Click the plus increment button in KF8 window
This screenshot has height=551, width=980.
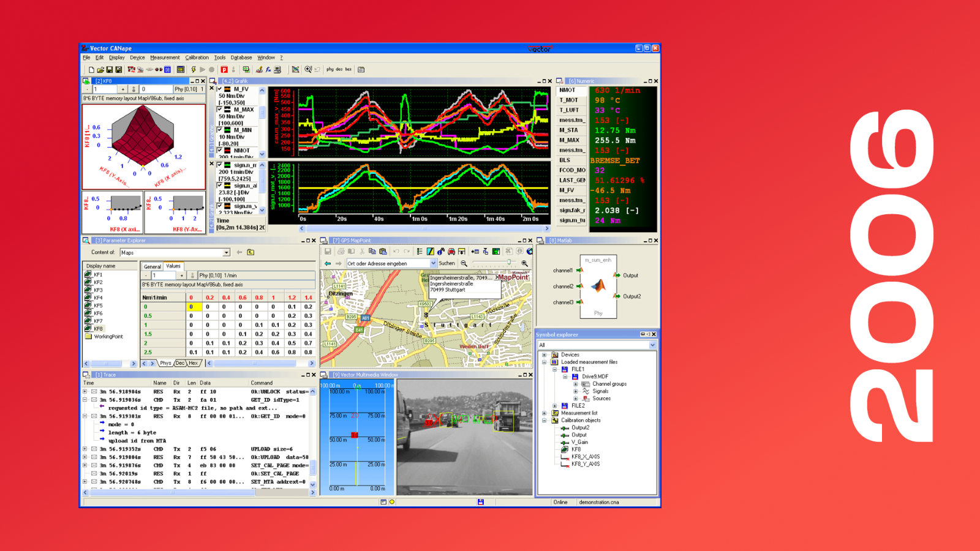tap(123, 89)
